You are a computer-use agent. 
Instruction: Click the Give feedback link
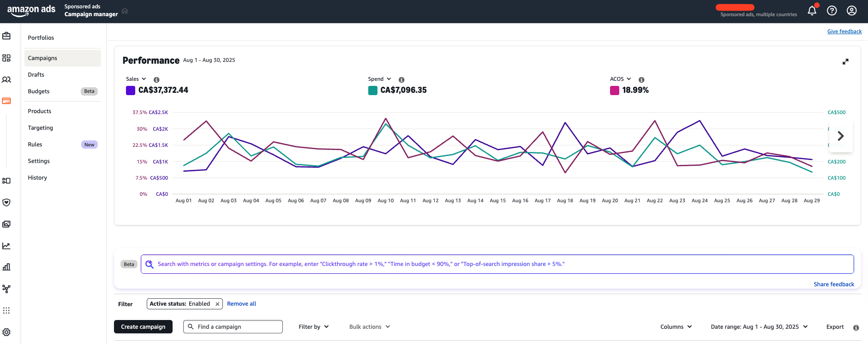point(844,31)
